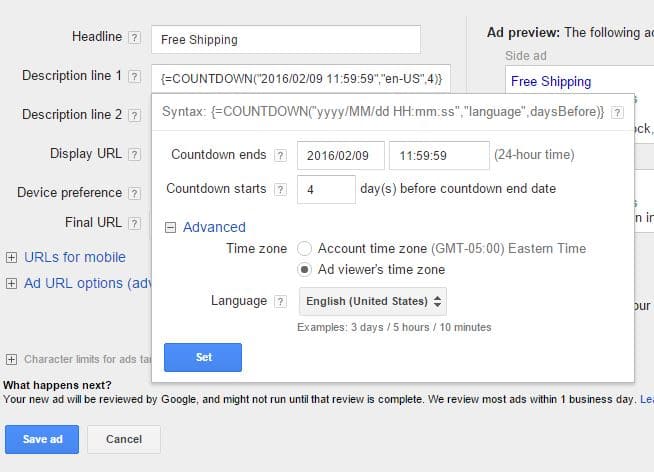The height and width of the screenshot is (472, 654).
Task: Click help icon beside Language label
Action: tap(280, 301)
